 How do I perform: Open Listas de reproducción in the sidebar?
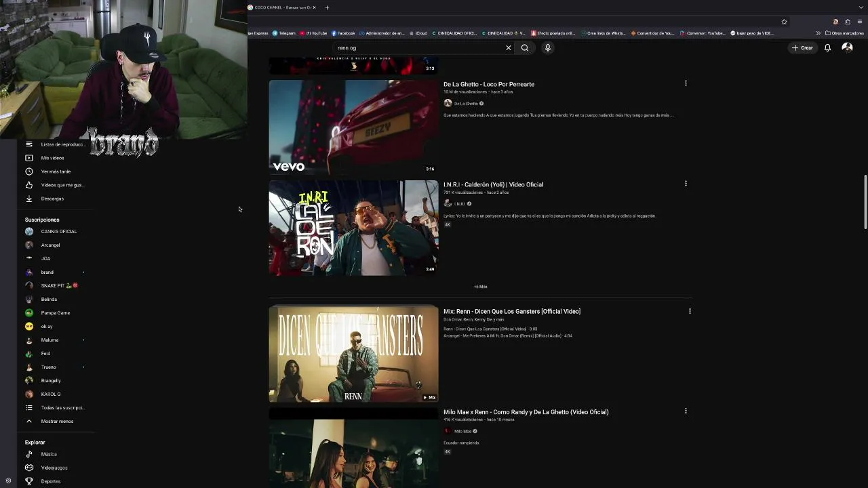click(56, 144)
